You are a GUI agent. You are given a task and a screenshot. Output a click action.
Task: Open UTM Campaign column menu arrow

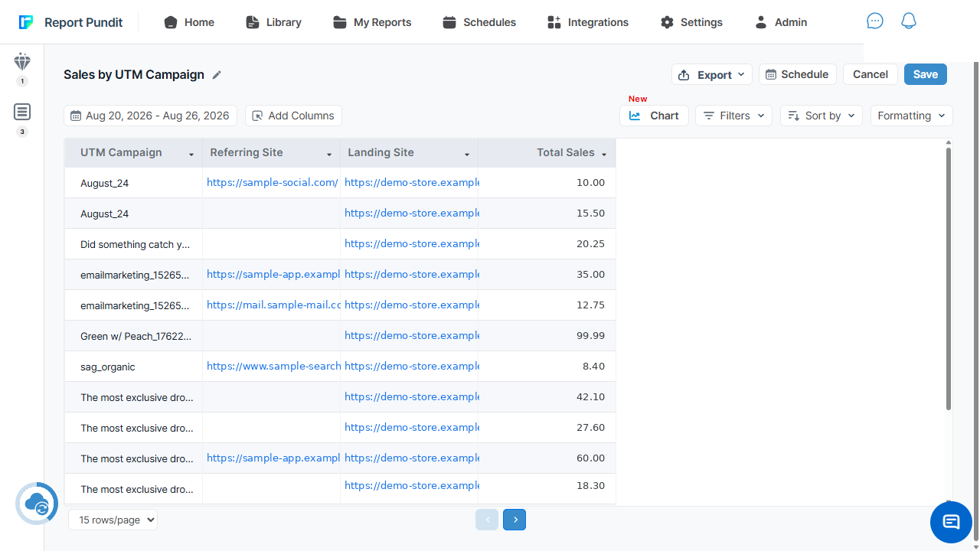pyautogui.click(x=191, y=155)
